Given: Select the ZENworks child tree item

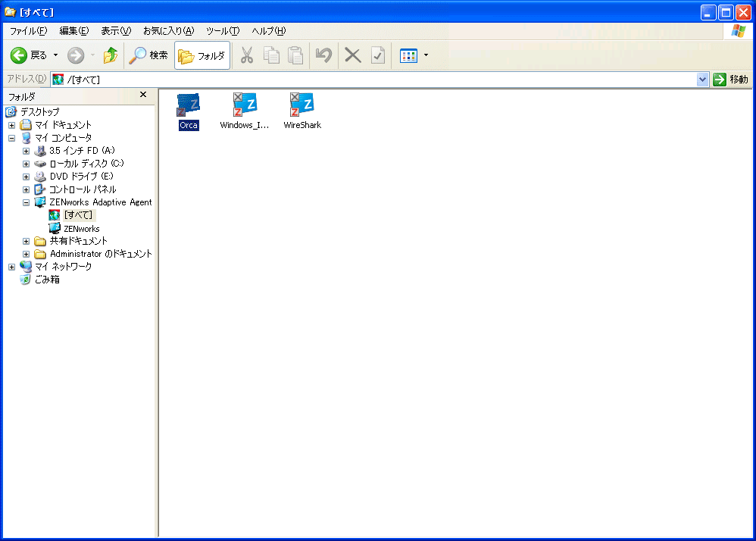Looking at the screenshot, I should (x=82, y=229).
